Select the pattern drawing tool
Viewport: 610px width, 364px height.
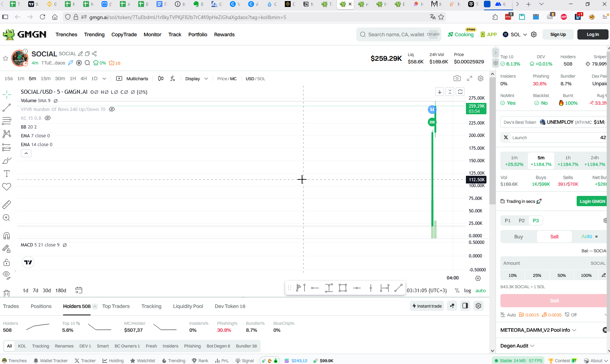click(x=7, y=134)
